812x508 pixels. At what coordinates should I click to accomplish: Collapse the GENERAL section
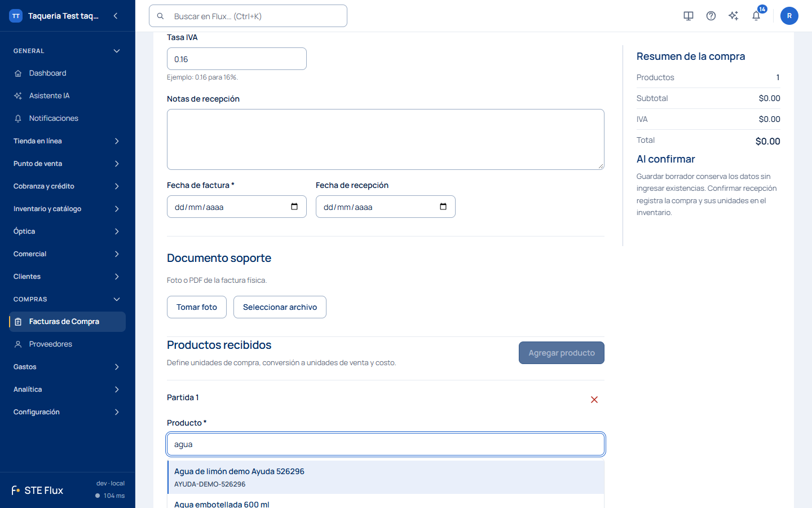67,51
